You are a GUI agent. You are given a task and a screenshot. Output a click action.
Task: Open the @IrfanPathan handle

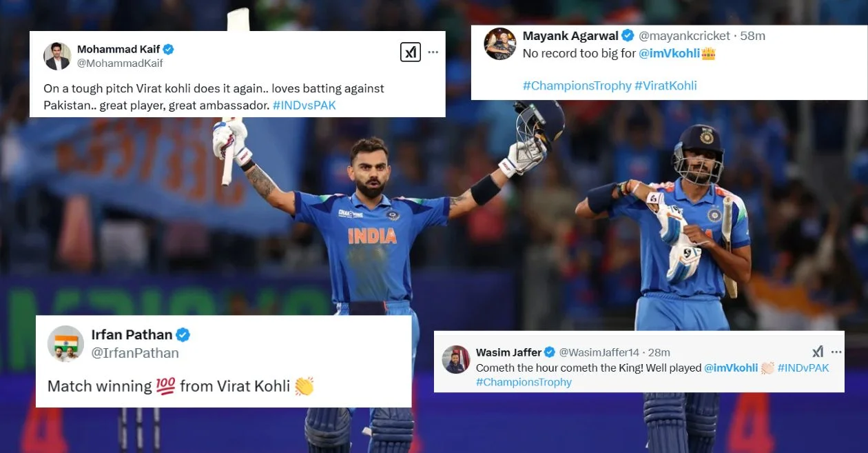click(135, 353)
